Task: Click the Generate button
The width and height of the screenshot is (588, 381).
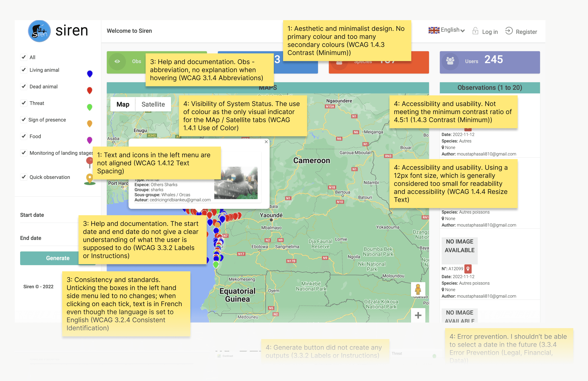Action: pyautogui.click(x=58, y=258)
